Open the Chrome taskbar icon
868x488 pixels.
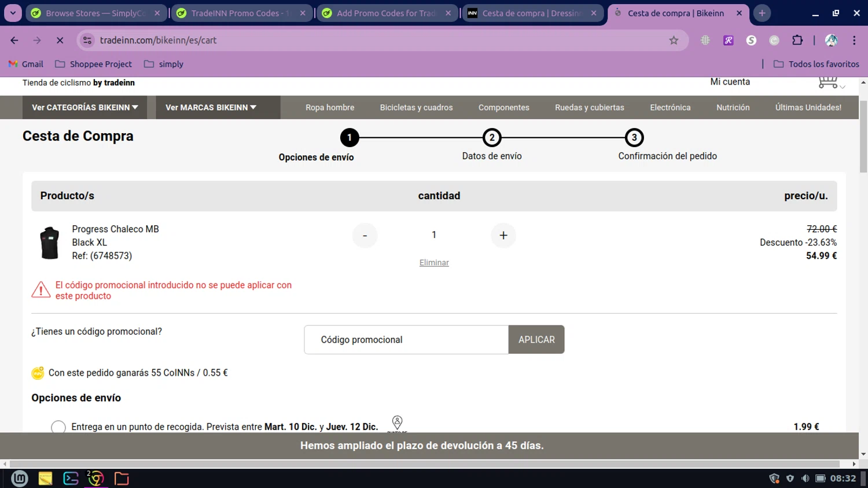[95, 478]
